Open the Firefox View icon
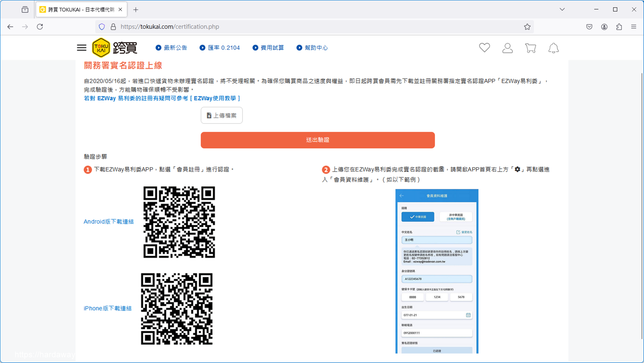The width and height of the screenshot is (644, 363). 25,9
